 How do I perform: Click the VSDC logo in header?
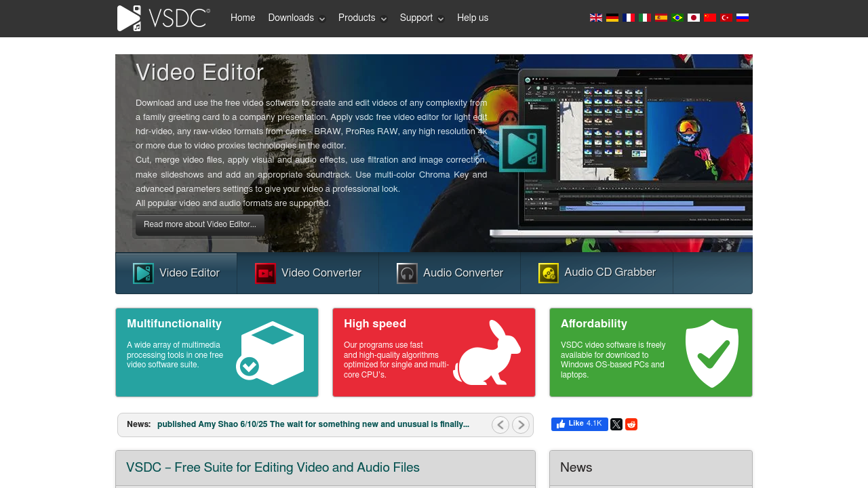(163, 18)
